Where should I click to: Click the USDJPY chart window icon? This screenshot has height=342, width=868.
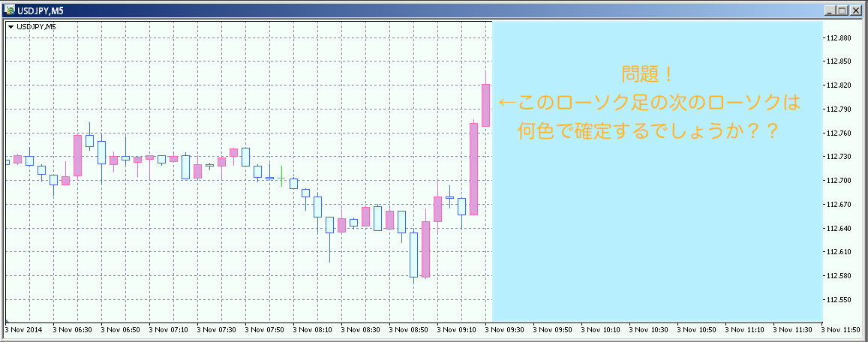pyautogui.click(x=10, y=10)
